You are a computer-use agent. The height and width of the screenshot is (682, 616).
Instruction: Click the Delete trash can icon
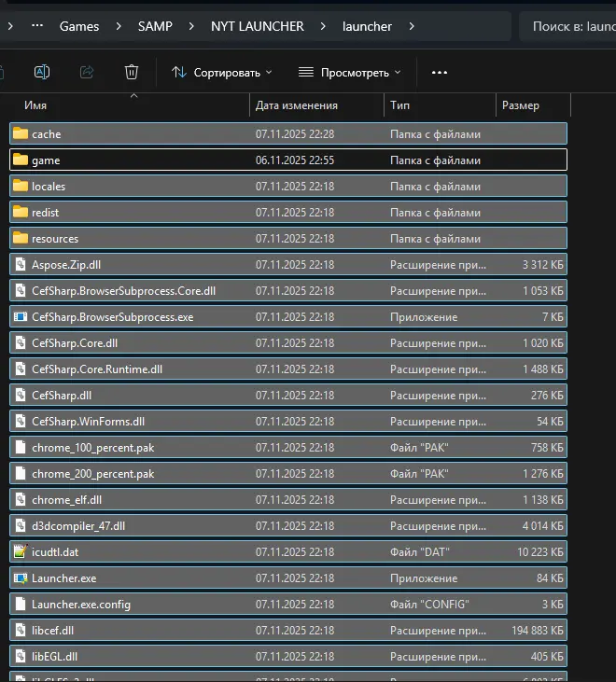pos(132,72)
